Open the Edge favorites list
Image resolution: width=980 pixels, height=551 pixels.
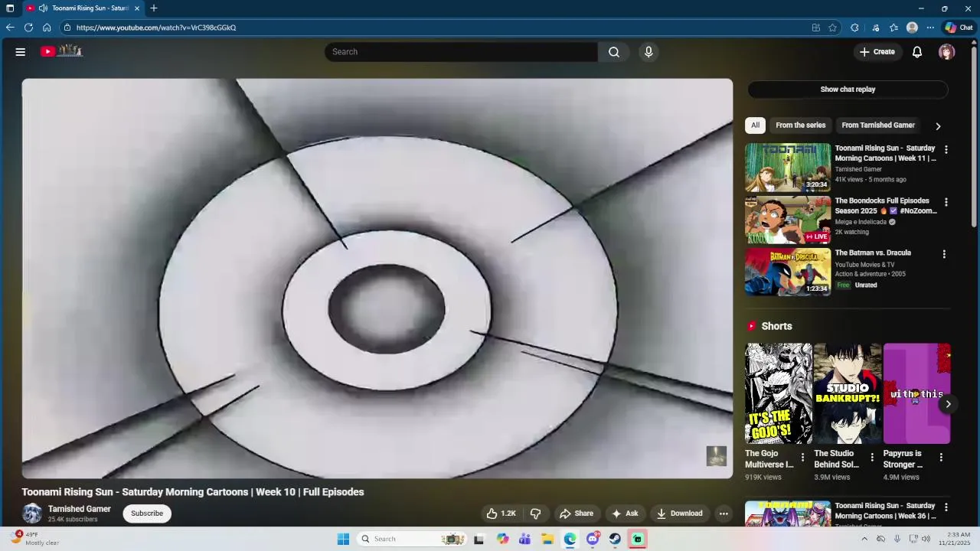[893, 28]
